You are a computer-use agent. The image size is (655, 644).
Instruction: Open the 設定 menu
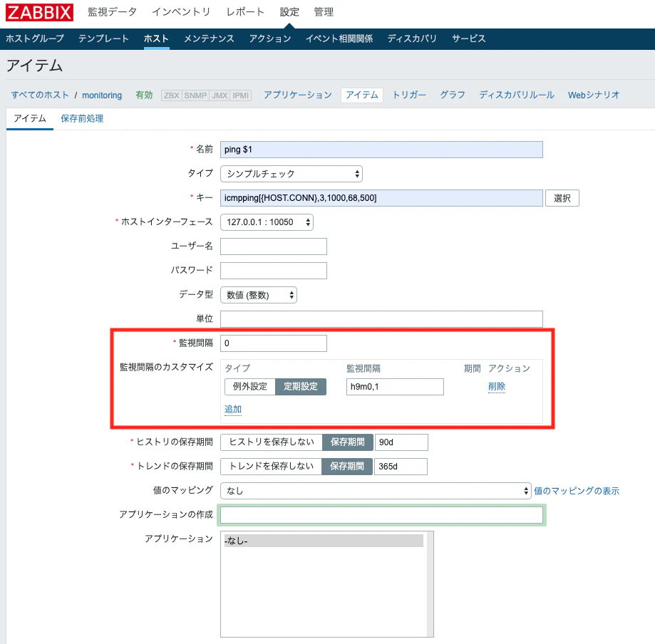click(x=289, y=12)
